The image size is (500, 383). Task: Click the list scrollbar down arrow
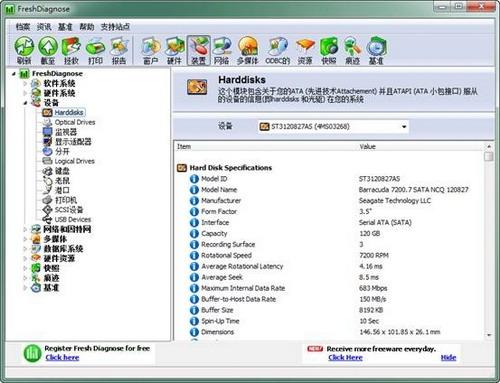pos(489,335)
